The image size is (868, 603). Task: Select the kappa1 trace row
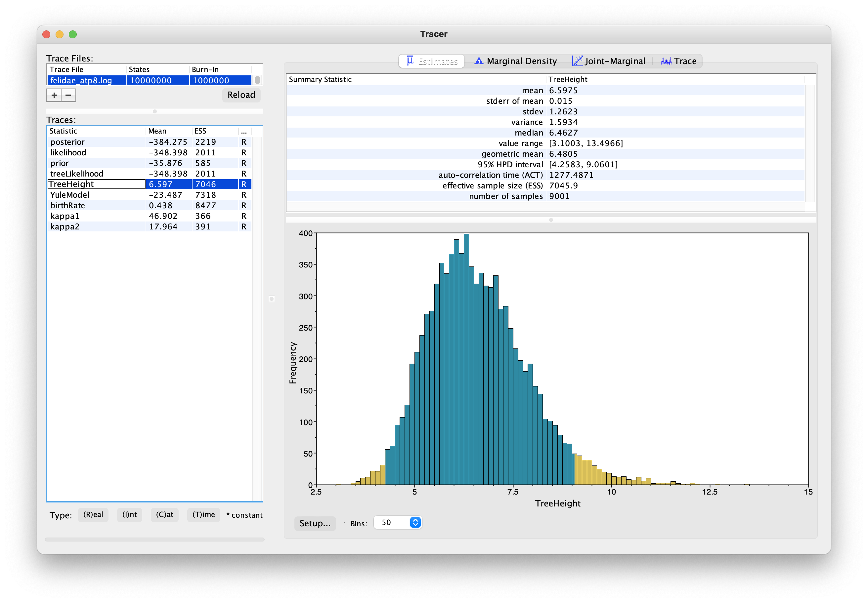150,216
